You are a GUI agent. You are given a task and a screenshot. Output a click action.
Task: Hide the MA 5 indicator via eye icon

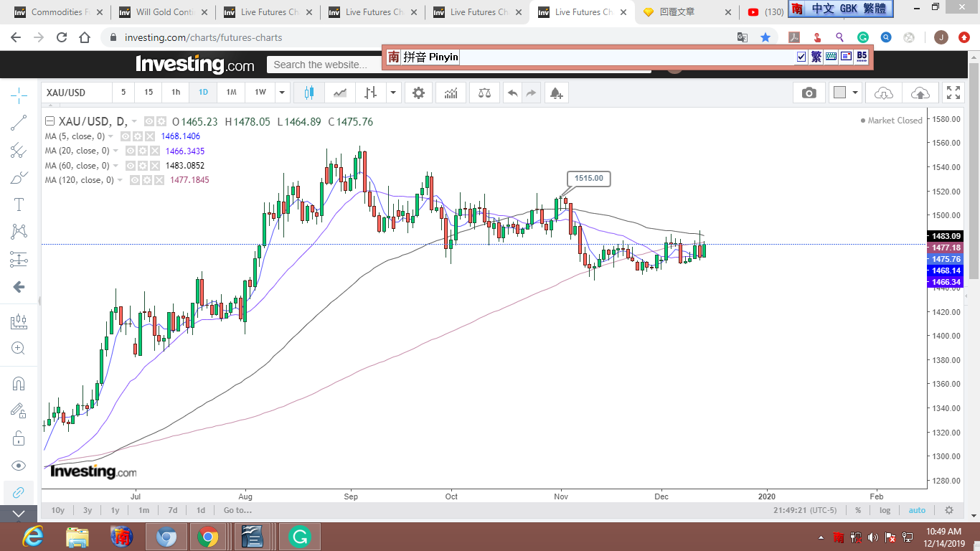pyautogui.click(x=125, y=136)
